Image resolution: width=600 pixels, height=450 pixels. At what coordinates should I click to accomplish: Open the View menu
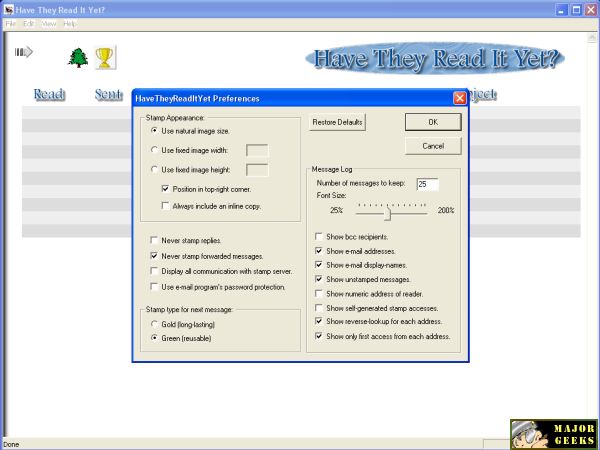49,24
